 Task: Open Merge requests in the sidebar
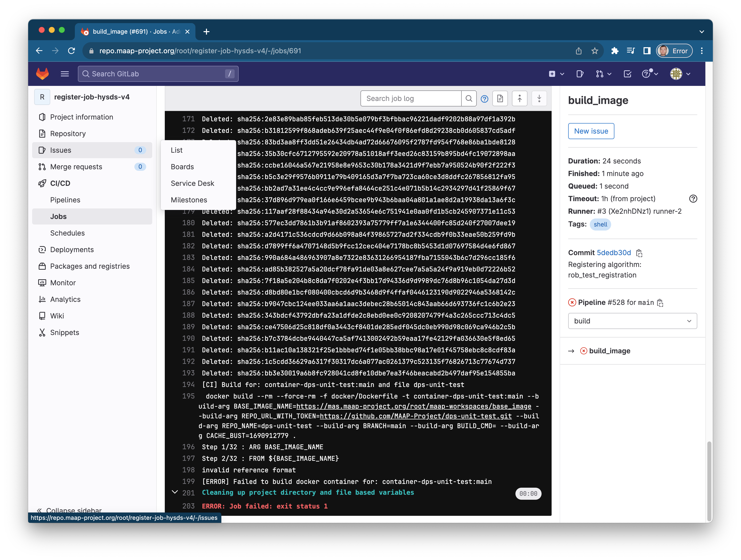(x=92, y=167)
